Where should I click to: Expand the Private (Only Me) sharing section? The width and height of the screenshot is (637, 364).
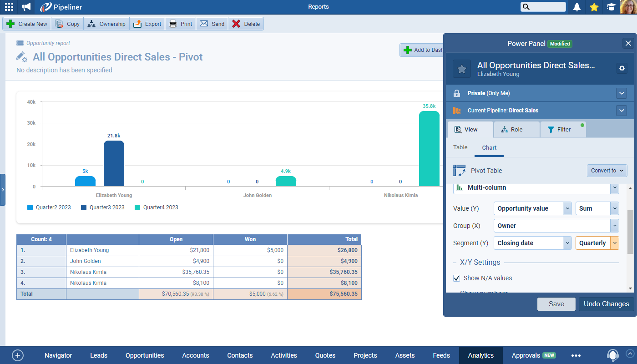coord(622,93)
